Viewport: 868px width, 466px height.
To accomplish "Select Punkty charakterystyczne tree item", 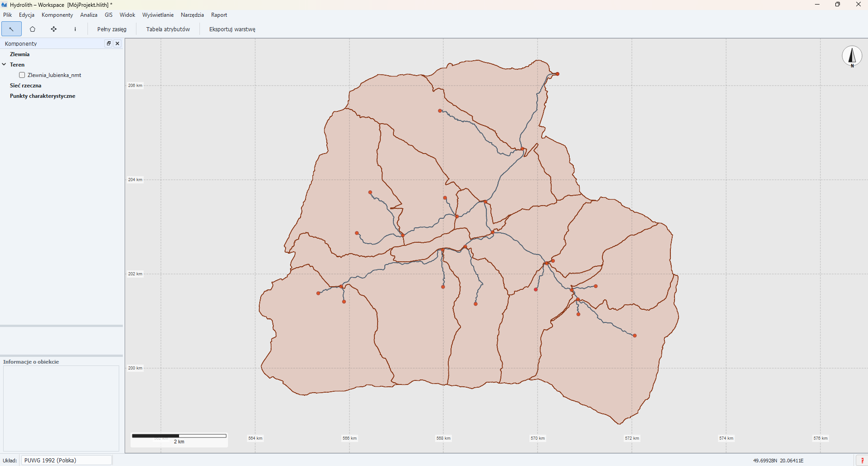I will click(43, 96).
